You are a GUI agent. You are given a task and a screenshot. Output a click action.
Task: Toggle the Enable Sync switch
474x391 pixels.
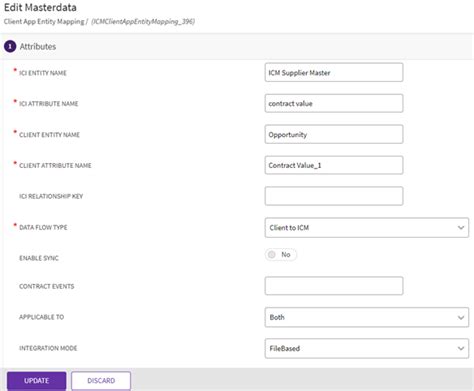point(281,255)
